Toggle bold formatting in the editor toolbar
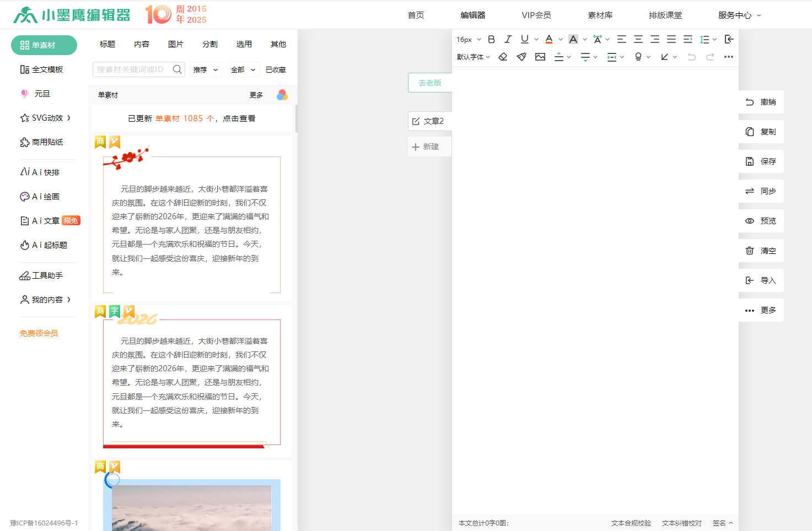The height and width of the screenshot is (531, 812). pyautogui.click(x=491, y=39)
